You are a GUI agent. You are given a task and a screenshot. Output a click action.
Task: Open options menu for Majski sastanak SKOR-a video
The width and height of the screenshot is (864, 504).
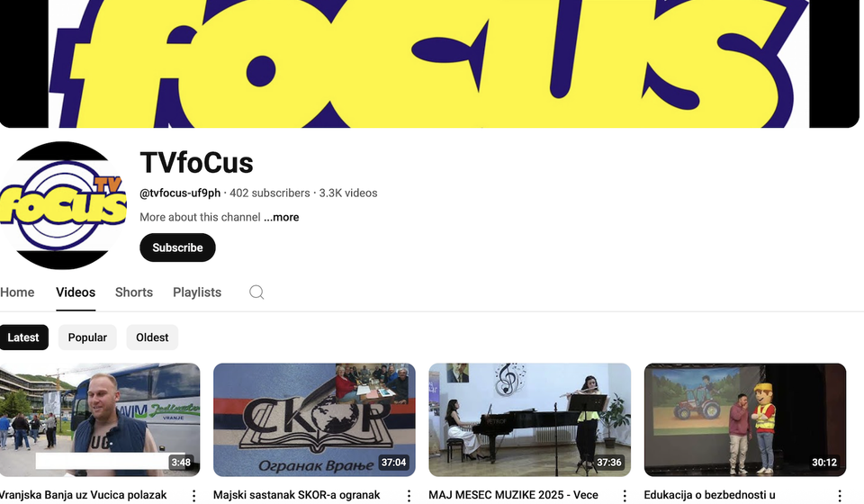[x=409, y=496]
